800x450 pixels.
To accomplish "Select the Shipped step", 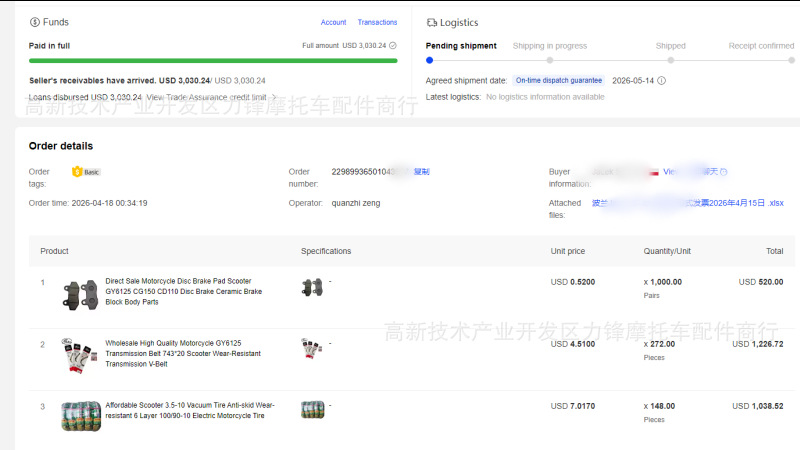I will [x=670, y=46].
